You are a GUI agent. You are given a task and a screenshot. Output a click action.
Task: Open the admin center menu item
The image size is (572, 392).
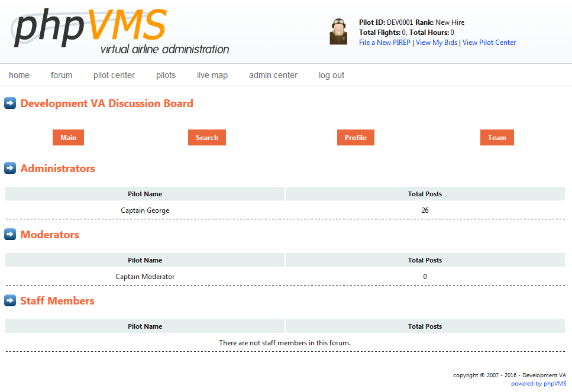pos(273,75)
